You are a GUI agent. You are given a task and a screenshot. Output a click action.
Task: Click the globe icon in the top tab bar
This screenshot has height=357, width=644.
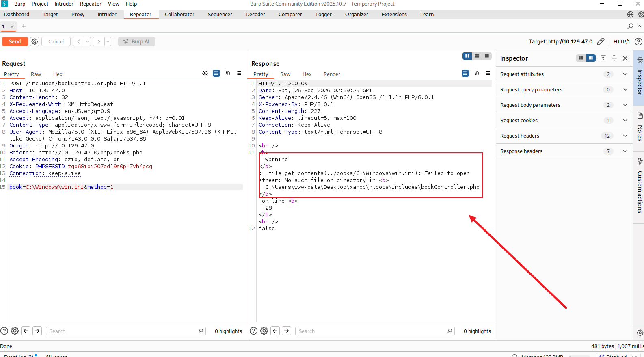(630, 14)
